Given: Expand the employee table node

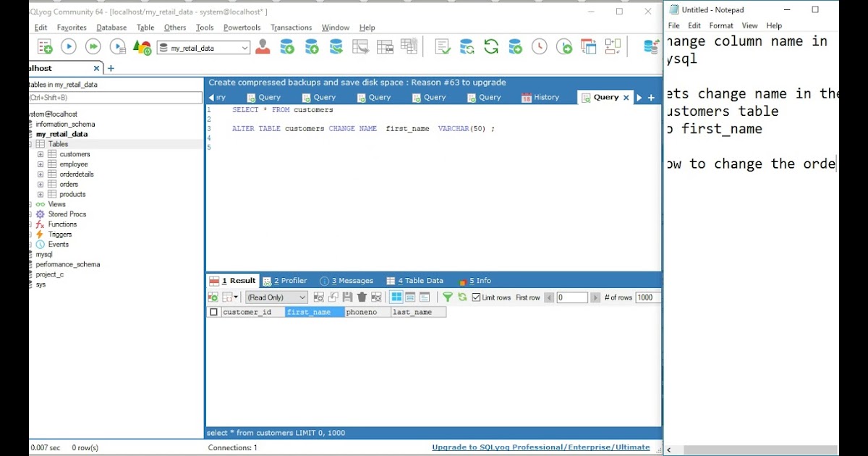Looking at the screenshot, I should [x=41, y=164].
